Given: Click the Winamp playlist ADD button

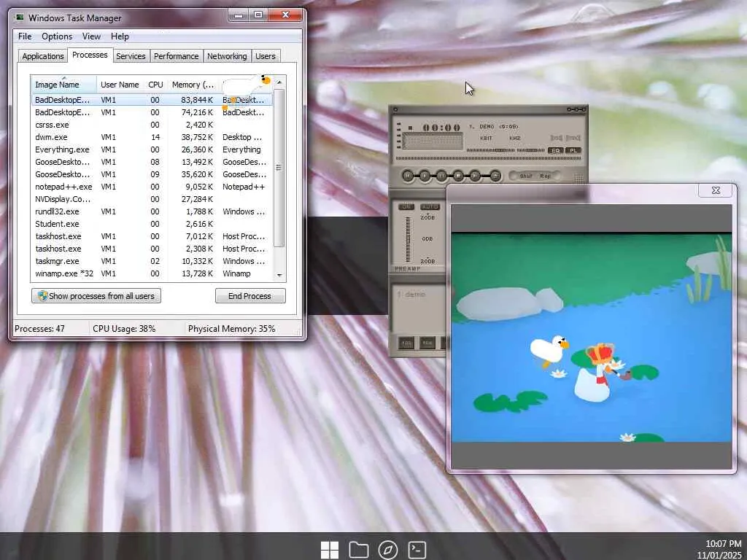Looking at the screenshot, I should (406, 343).
